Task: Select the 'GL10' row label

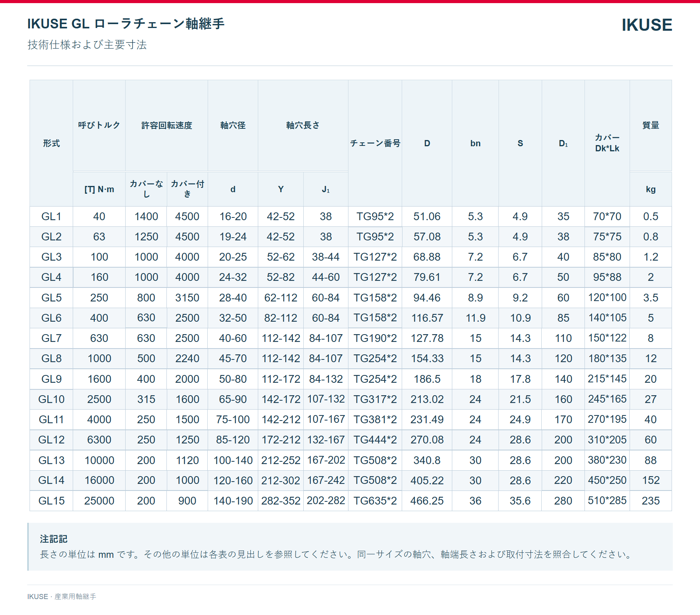Action: [51, 399]
